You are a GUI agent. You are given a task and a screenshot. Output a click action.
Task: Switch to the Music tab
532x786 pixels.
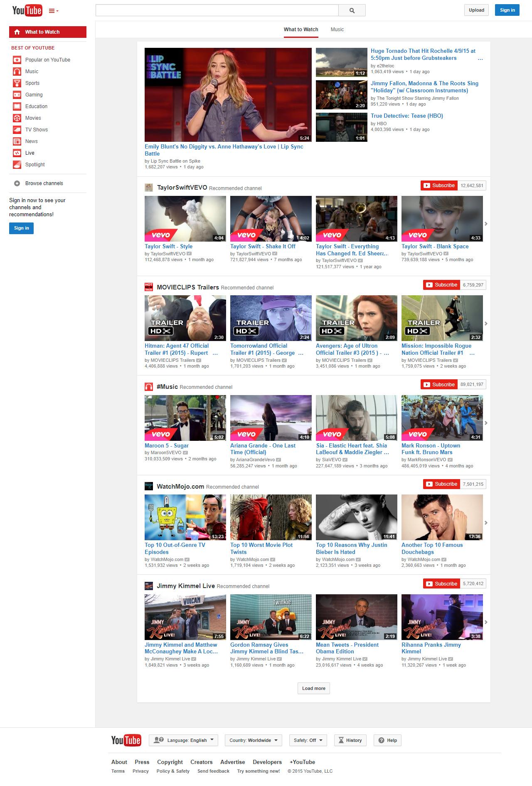point(337,30)
